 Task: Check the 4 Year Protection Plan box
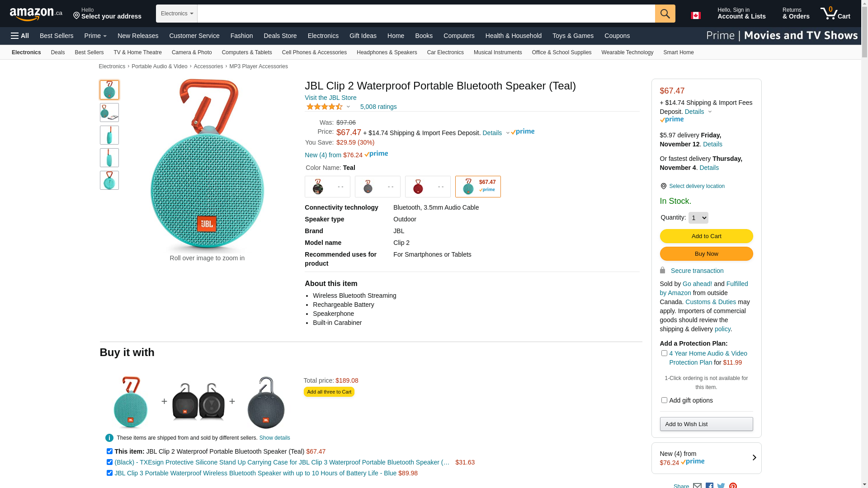(x=664, y=353)
